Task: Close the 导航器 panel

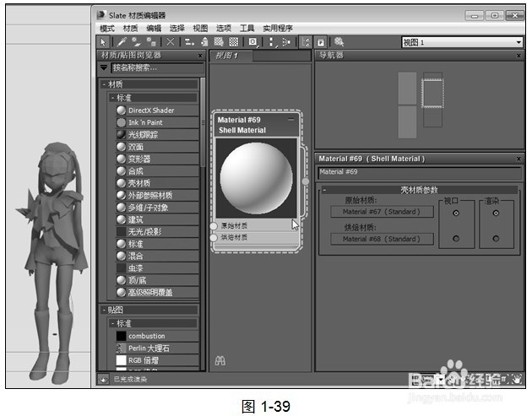Action: pyautogui.click(x=518, y=56)
